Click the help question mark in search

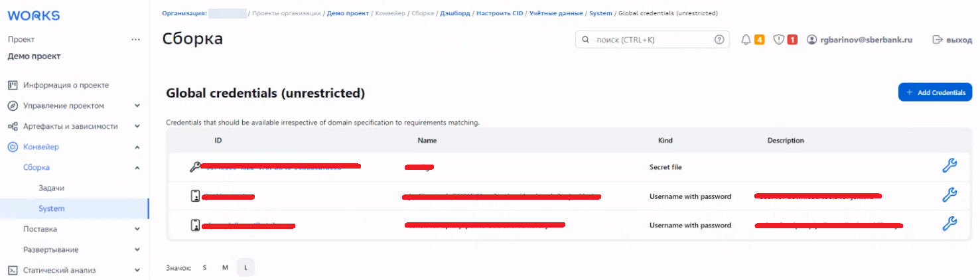[719, 40]
